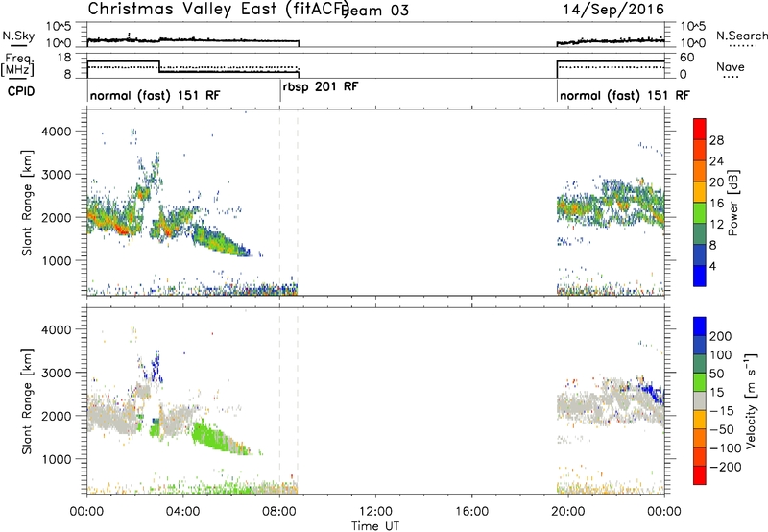Click the "04:00" time axis label
Screen dimensions: 768x532
[183, 512]
